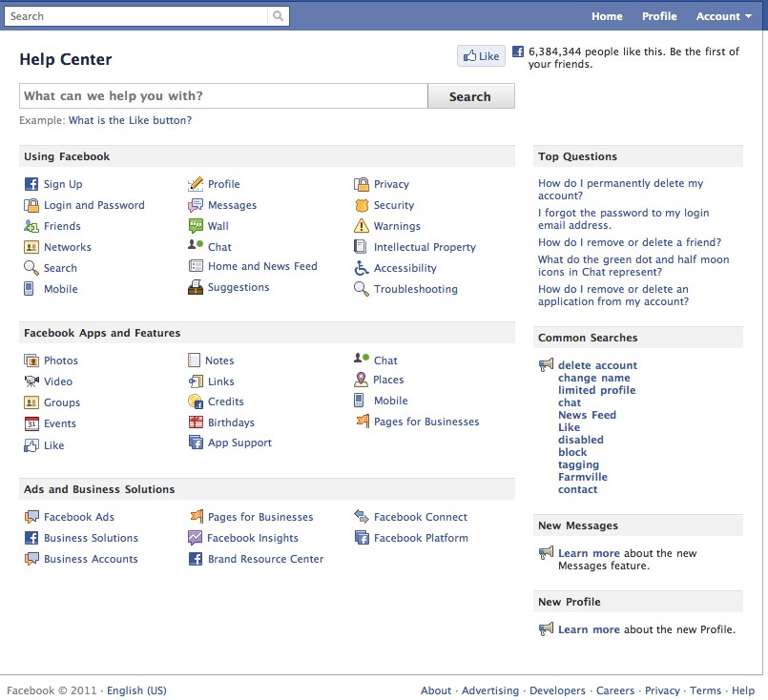
Task: Open the Privacy link under Using Facebook
Action: (391, 184)
